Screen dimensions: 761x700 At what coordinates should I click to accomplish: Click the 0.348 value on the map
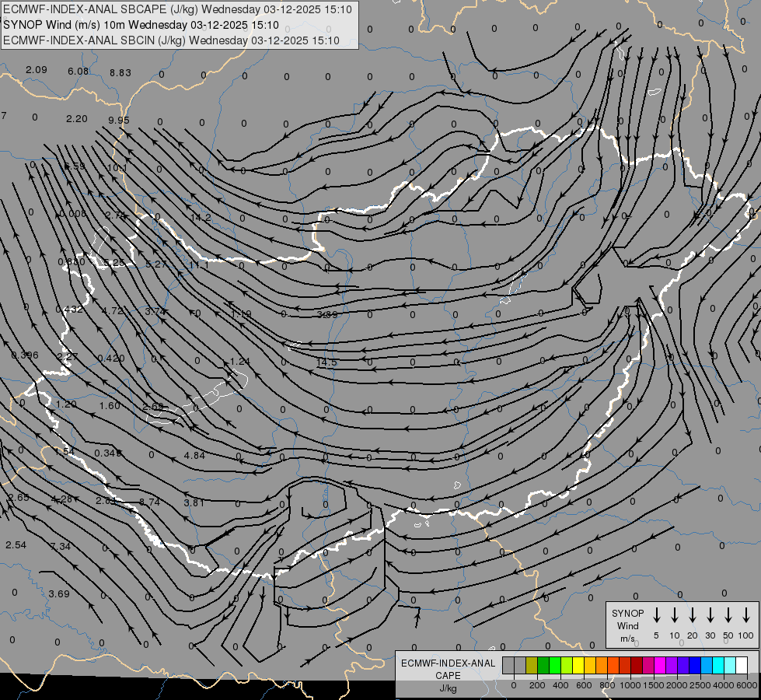point(108,453)
